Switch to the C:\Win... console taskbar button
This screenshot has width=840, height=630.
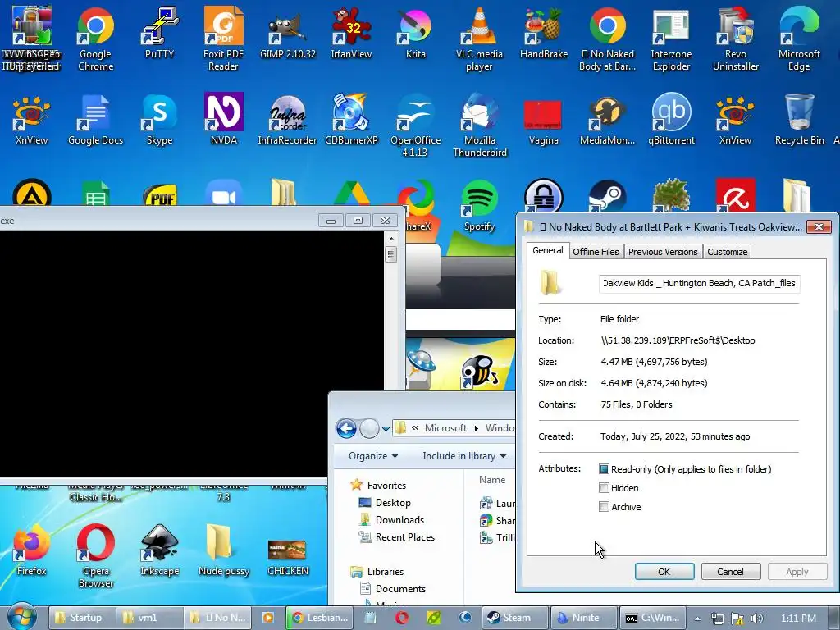651,618
